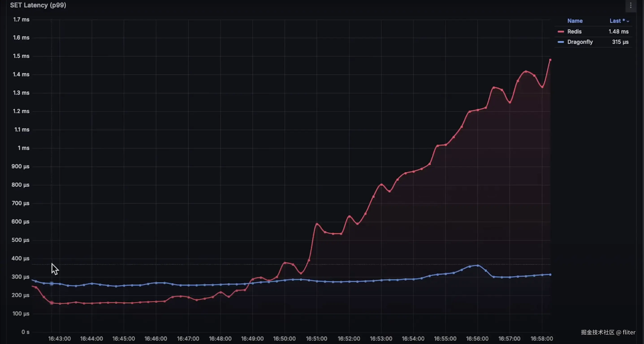This screenshot has height=344, width=644.
Task: Open the SET Latency (p99) panel title
Action: pos(38,5)
